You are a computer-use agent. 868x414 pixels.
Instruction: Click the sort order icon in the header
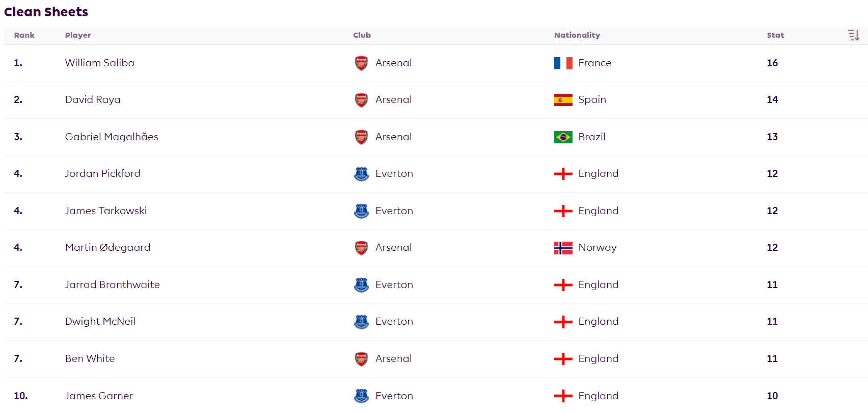[x=854, y=35]
